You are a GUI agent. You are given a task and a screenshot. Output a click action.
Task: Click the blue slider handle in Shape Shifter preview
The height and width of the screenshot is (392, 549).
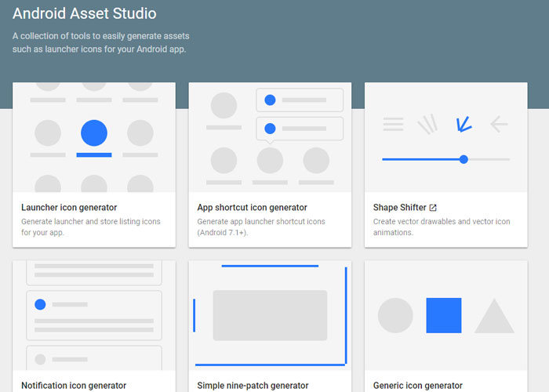(464, 159)
